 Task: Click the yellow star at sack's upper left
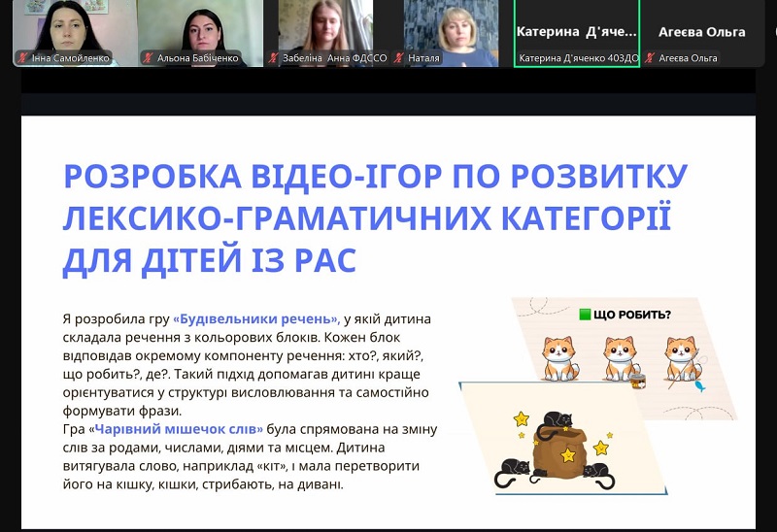pos(522,419)
